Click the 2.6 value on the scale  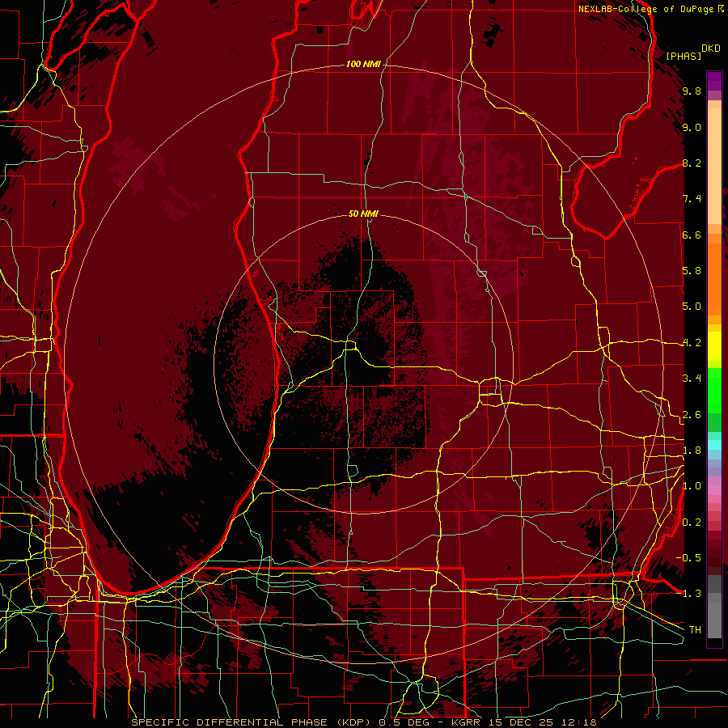(x=692, y=415)
